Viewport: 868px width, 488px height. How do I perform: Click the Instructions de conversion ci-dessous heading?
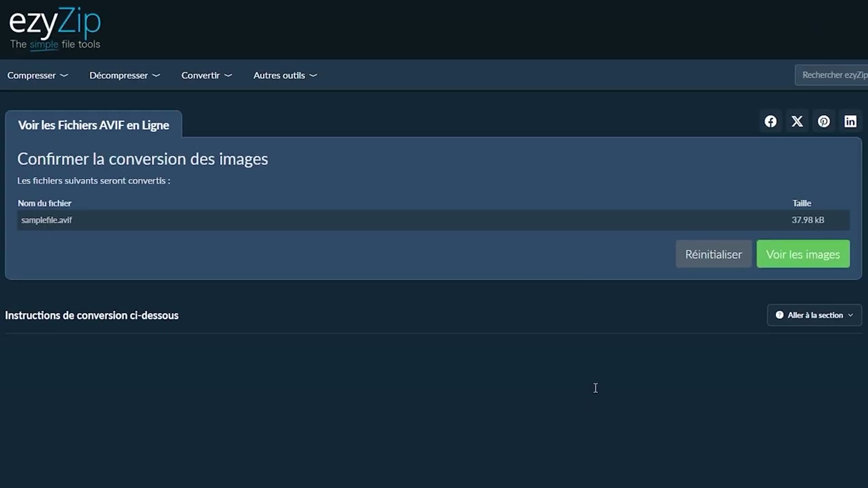point(92,315)
